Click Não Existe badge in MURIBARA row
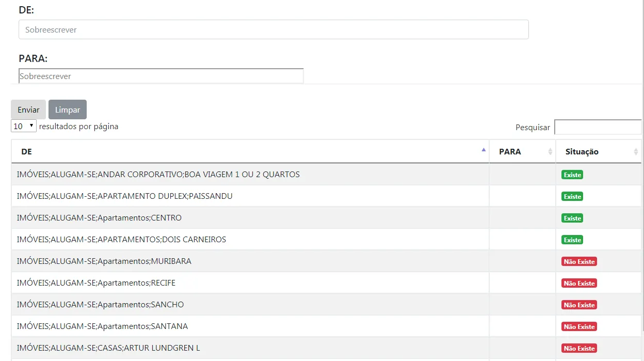 click(x=579, y=262)
